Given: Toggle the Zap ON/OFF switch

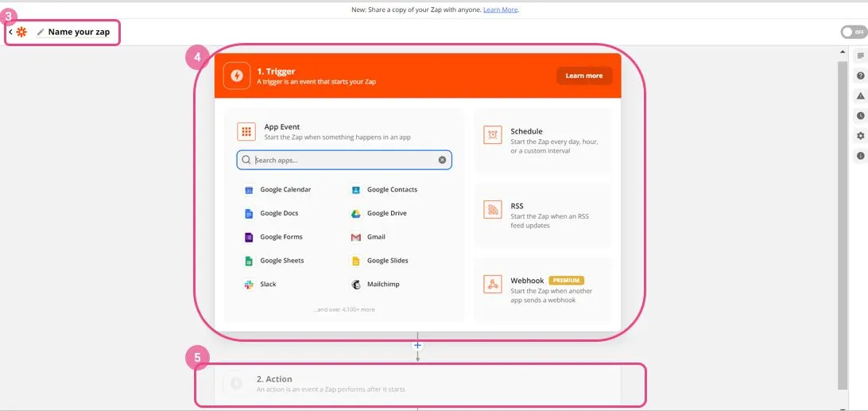Looking at the screenshot, I should tap(854, 32).
